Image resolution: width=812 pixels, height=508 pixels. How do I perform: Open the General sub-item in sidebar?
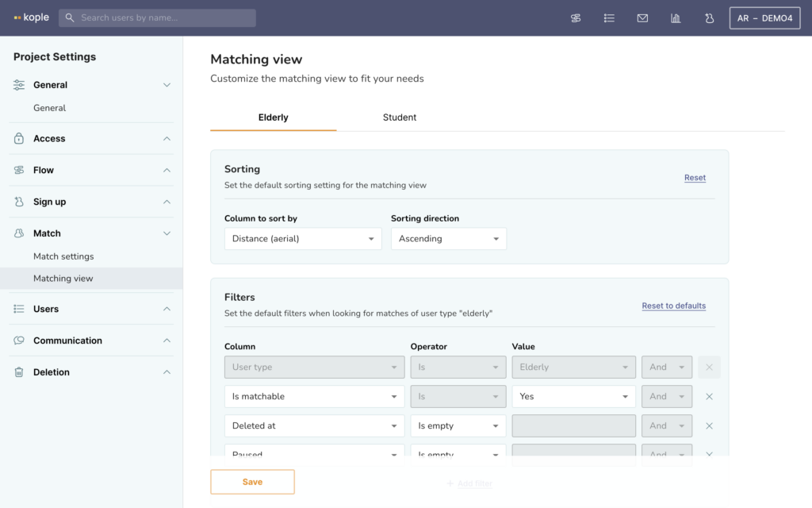(50, 108)
